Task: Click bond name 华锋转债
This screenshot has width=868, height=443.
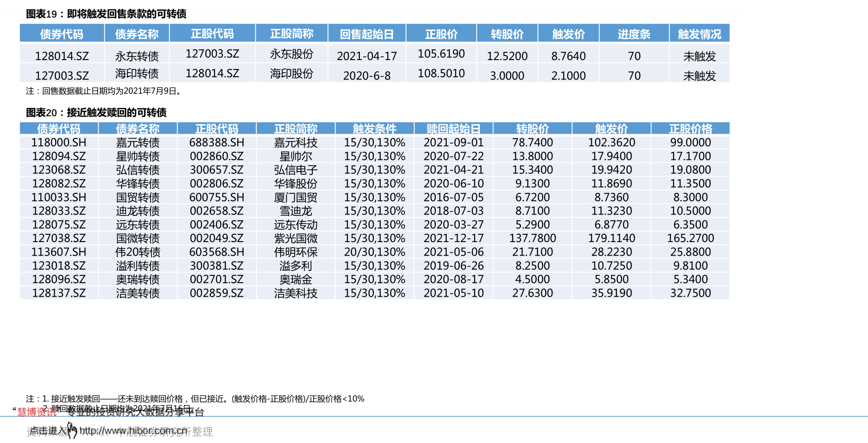Action: [138, 183]
